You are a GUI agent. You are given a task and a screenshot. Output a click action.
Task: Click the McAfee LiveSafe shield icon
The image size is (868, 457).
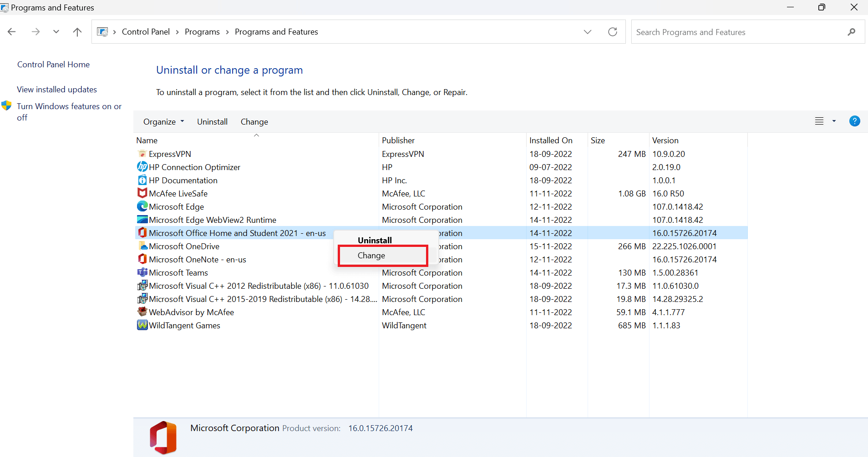click(x=142, y=193)
